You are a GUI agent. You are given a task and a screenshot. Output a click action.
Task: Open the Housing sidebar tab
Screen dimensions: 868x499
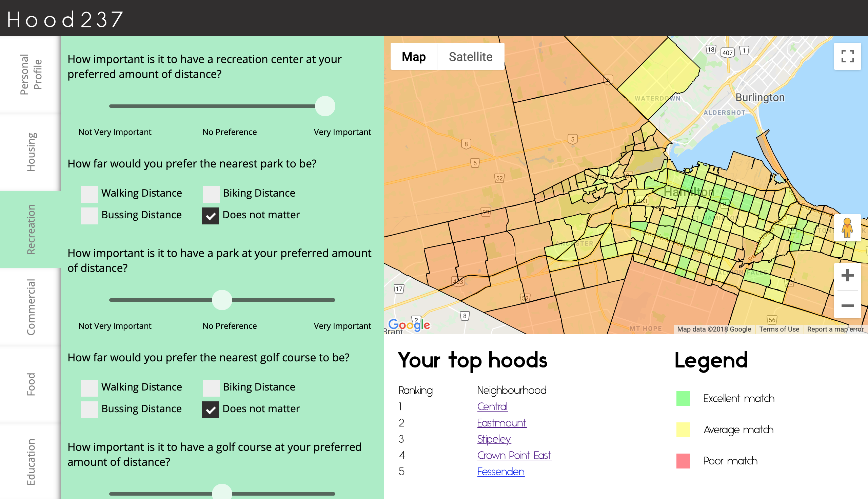click(31, 152)
